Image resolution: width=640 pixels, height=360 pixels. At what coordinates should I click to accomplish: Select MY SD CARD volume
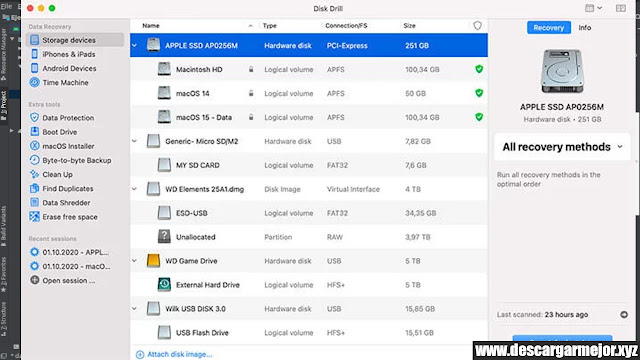click(309, 165)
